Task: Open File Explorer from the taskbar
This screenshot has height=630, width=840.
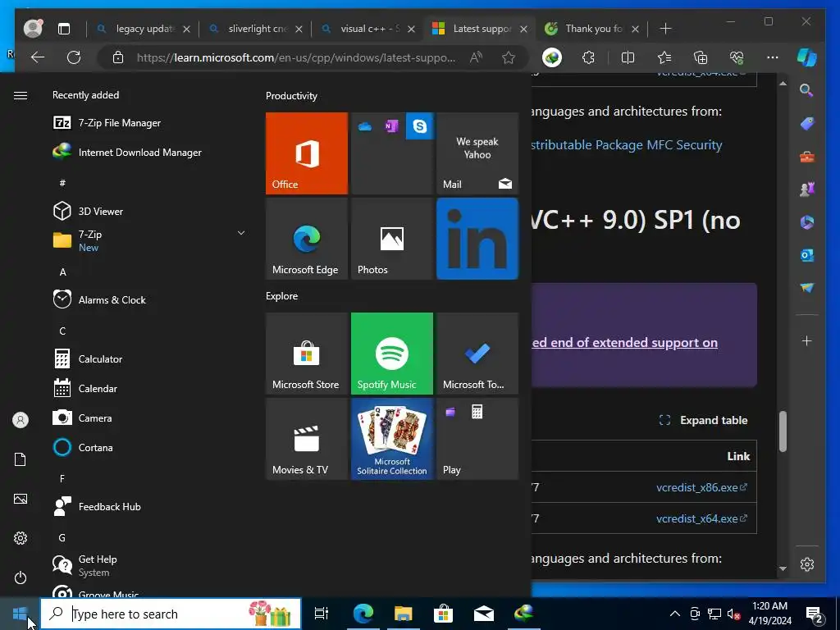Action: (403, 614)
